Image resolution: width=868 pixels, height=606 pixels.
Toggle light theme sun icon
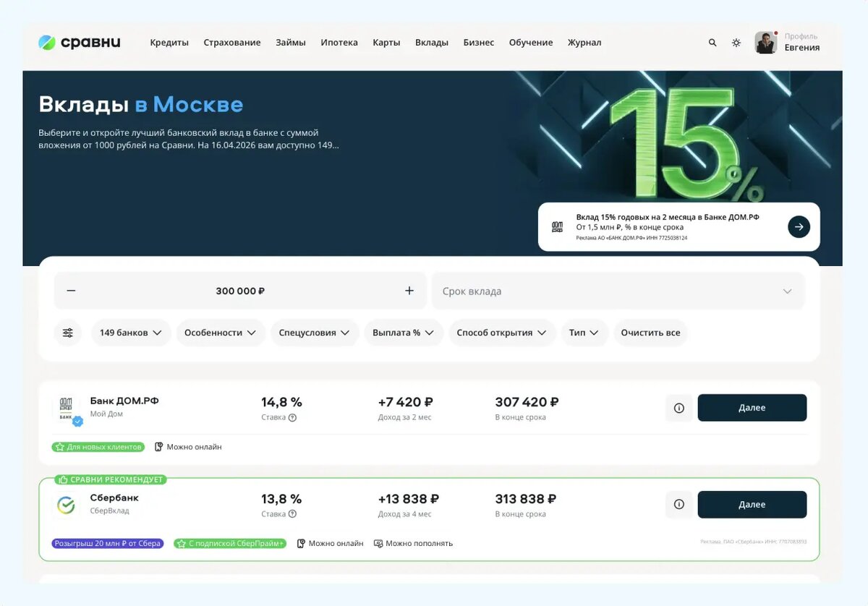pos(736,43)
